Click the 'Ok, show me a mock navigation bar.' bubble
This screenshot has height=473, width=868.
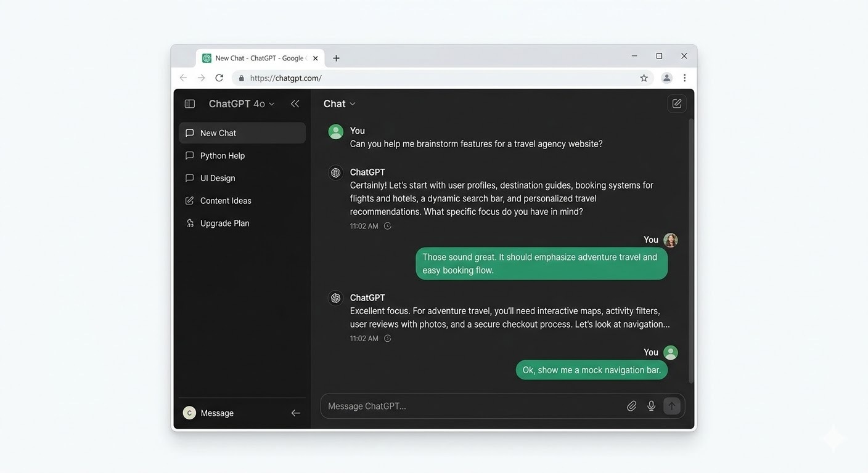[x=592, y=370]
